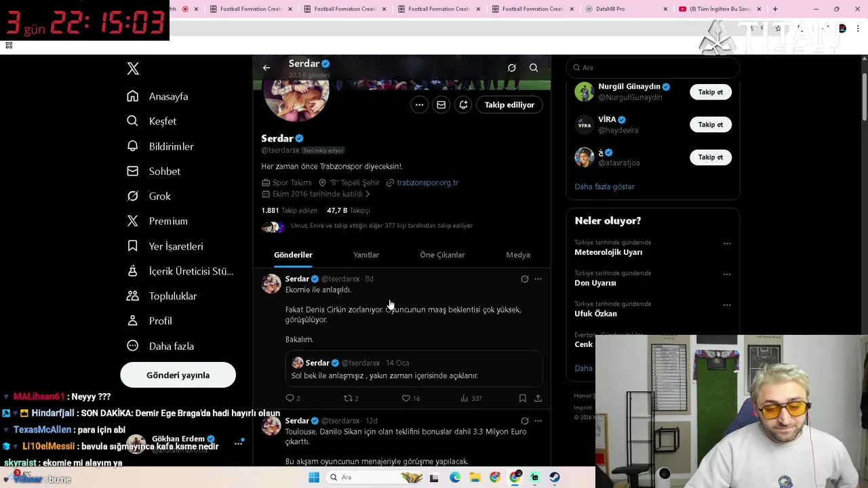Select the Gönderiler tab

(x=293, y=255)
